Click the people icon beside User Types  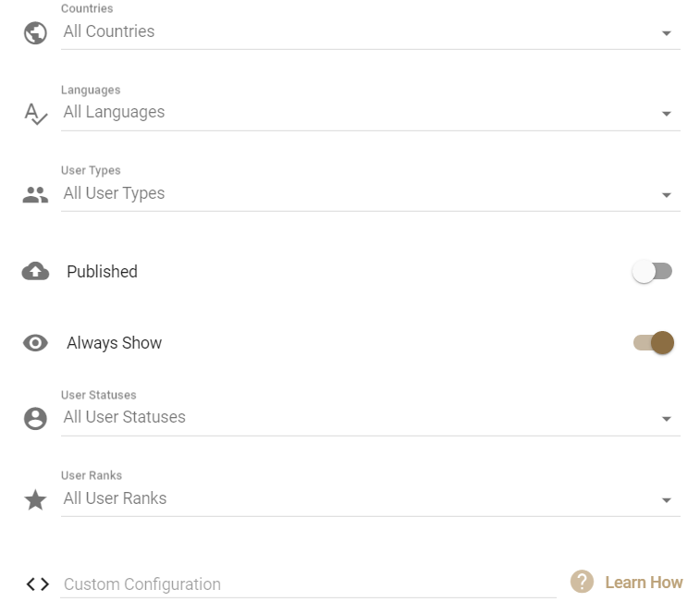pyautogui.click(x=35, y=195)
